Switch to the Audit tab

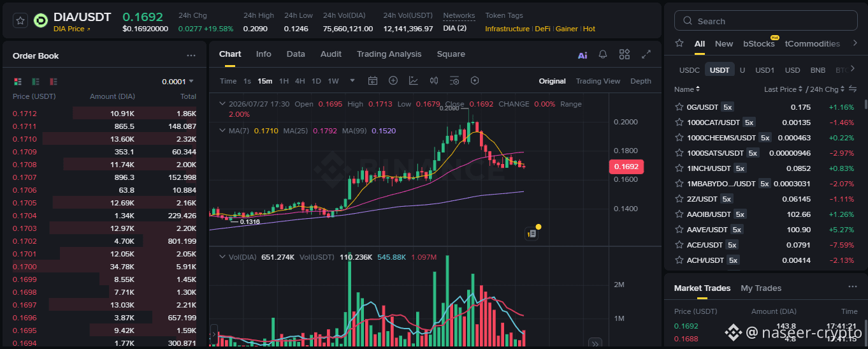(331, 54)
